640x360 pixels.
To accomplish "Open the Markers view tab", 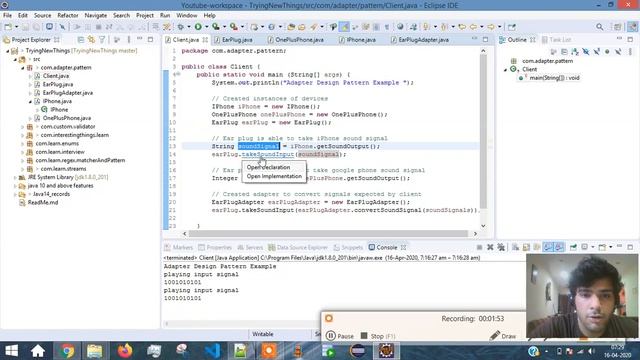I will click(178, 247).
